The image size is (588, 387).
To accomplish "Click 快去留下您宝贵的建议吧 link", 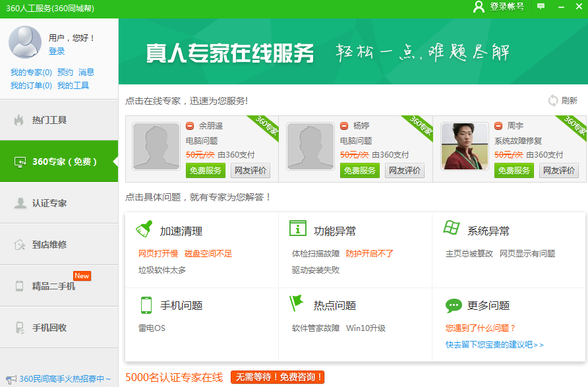I will pos(494,345).
